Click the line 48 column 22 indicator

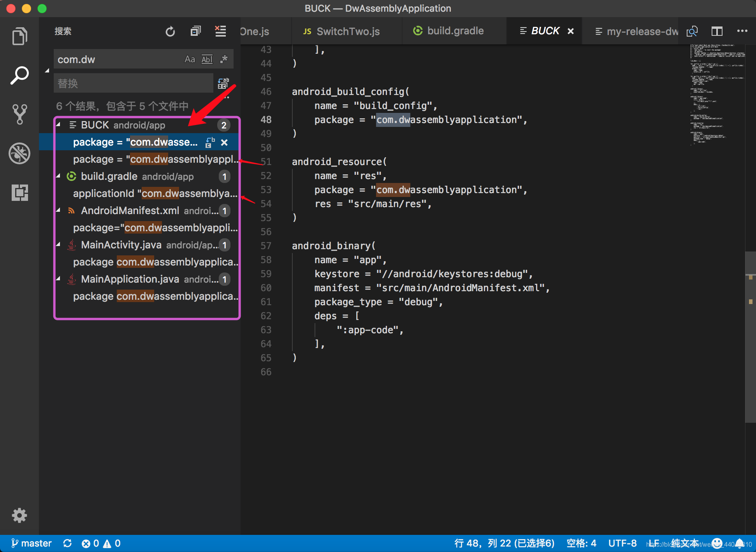click(504, 543)
